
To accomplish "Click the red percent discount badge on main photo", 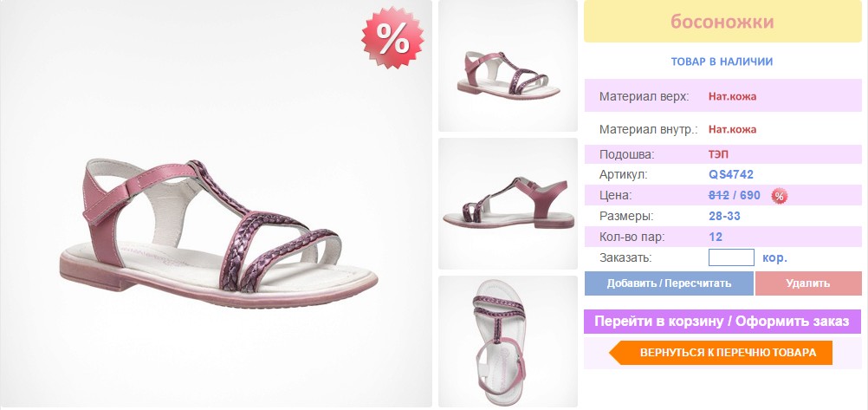I will pyautogui.click(x=393, y=37).
